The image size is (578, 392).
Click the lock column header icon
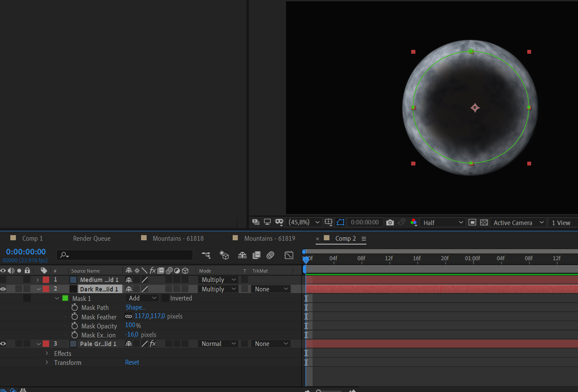coord(28,270)
